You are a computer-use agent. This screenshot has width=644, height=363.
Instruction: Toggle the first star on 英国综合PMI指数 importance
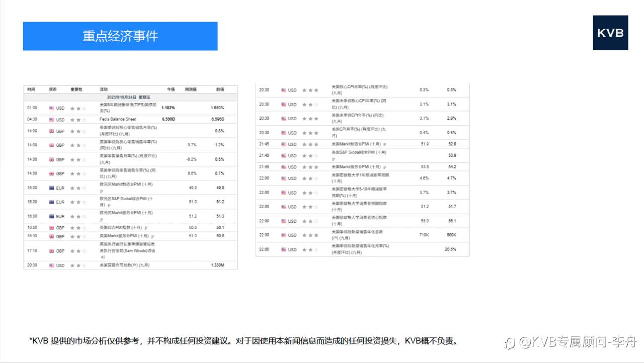tap(71, 227)
